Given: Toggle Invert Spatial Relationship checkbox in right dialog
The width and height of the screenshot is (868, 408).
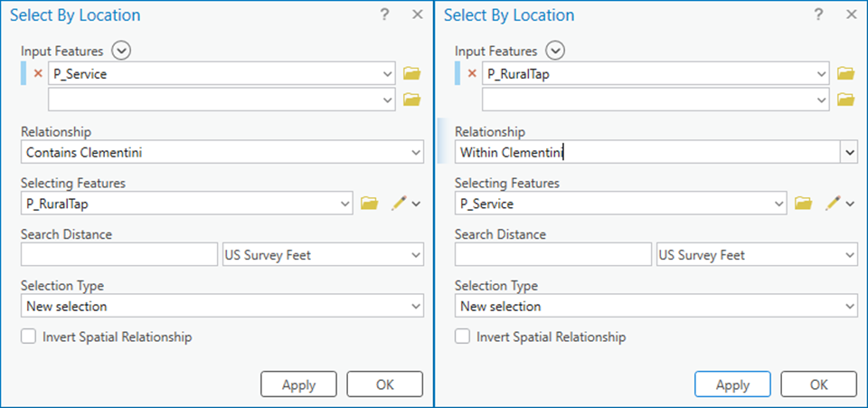Looking at the screenshot, I should [x=463, y=337].
